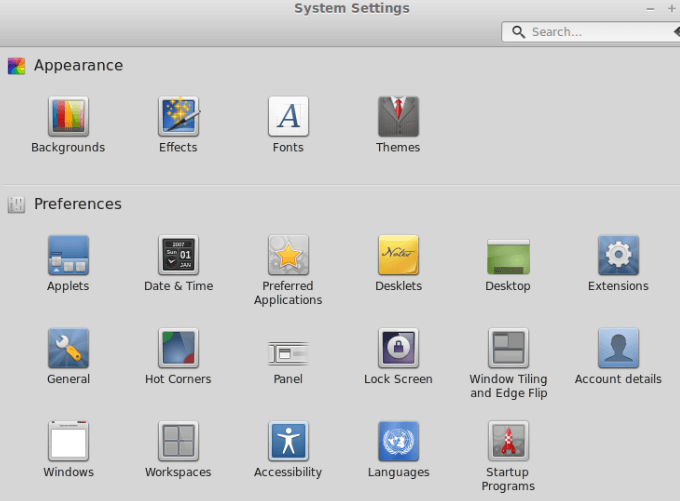
Task: Open Extensions gear icon
Action: (618, 255)
